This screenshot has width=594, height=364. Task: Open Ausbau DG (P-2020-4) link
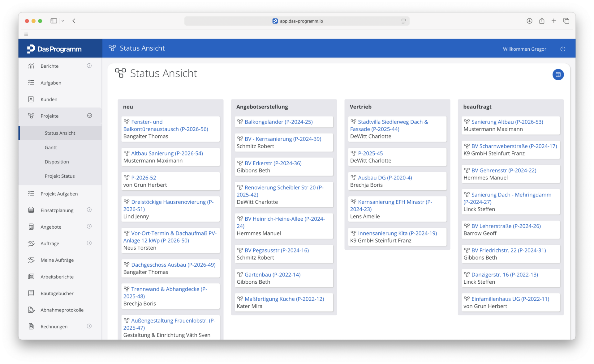click(x=385, y=177)
